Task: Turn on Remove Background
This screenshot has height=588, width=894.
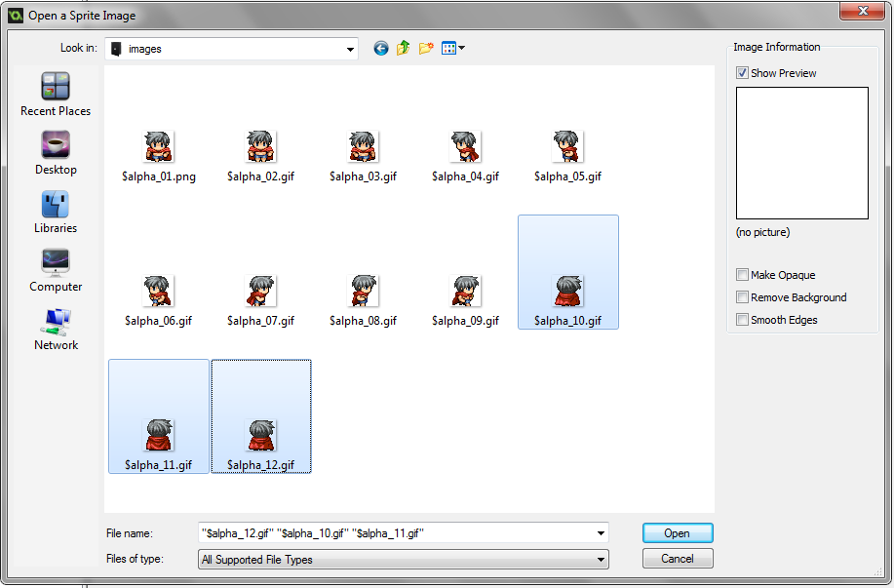Action: pos(742,297)
